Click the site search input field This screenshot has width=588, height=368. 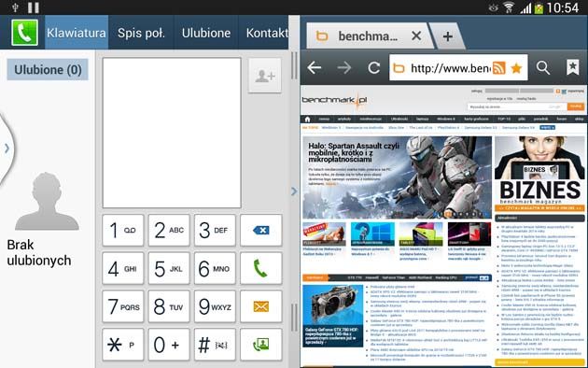(517, 106)
